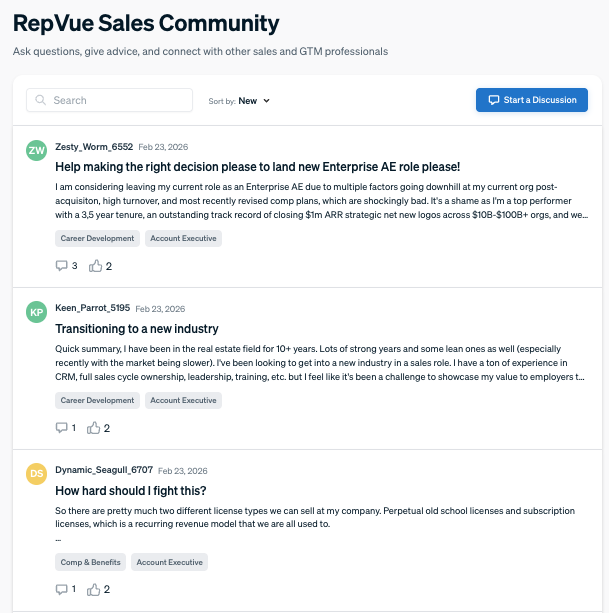Click the Comp & Benefits tag

(90, 562)
